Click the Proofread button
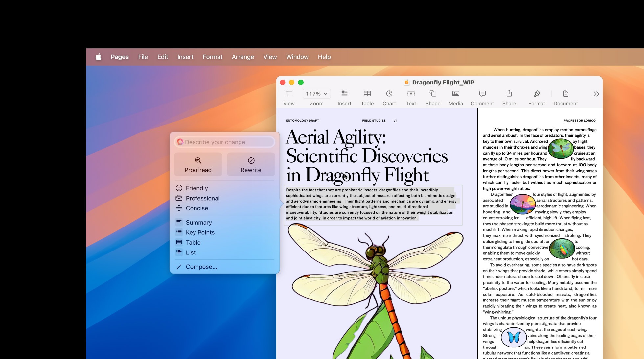 [x=198, y=164]
